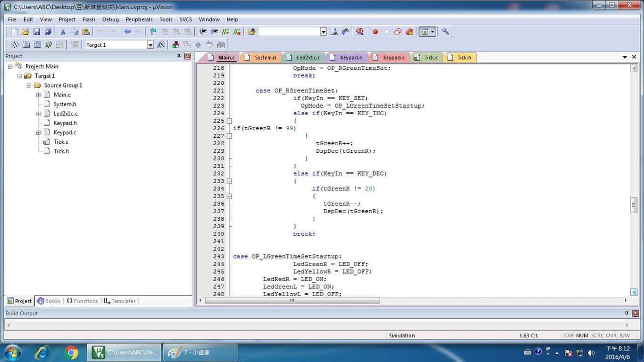The width and height of the screenshot is (644, 362).
Task: Open the Configuration wrench icon
Action: point(445,31)
